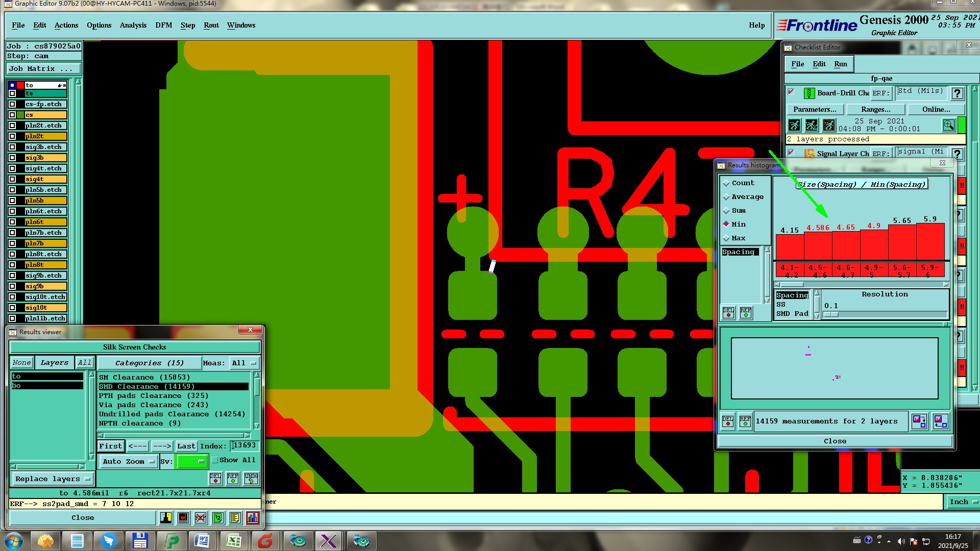Toggle the Signal Layer check checkbox
Viewport: 980px width, 551px height.
[x=791, y=152]
